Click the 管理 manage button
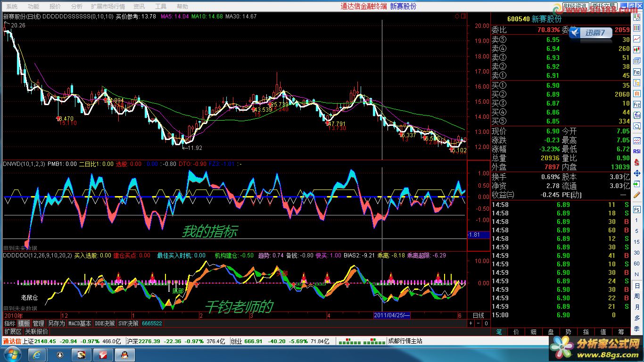This screenshot has width=644, height=362. pos(39,323)
